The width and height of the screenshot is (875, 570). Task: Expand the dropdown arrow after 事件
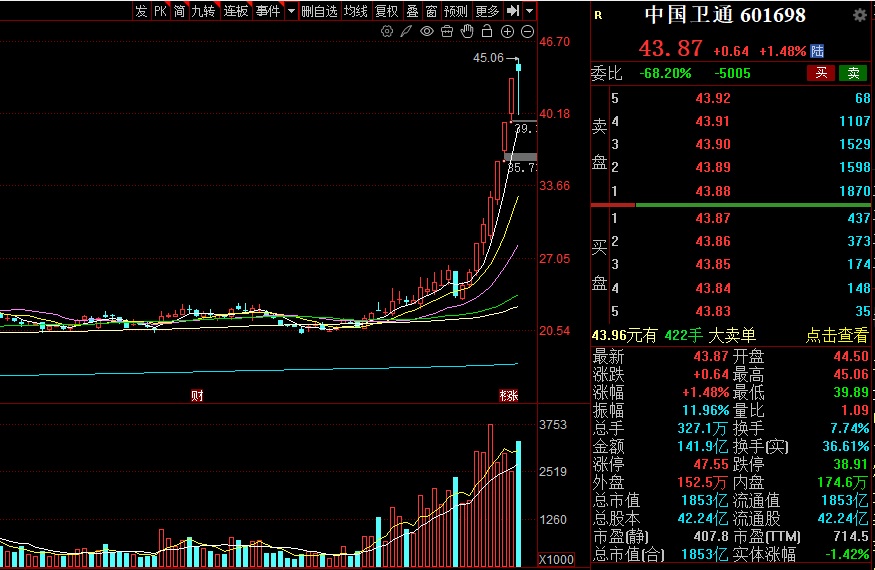(x=291, y=11)
